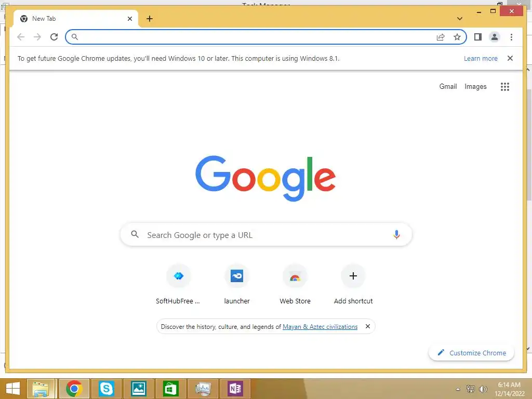This screenshot has width=532, height=399.
Task: Click Learn more about Chrome updates
Action: tap(481, 59)
